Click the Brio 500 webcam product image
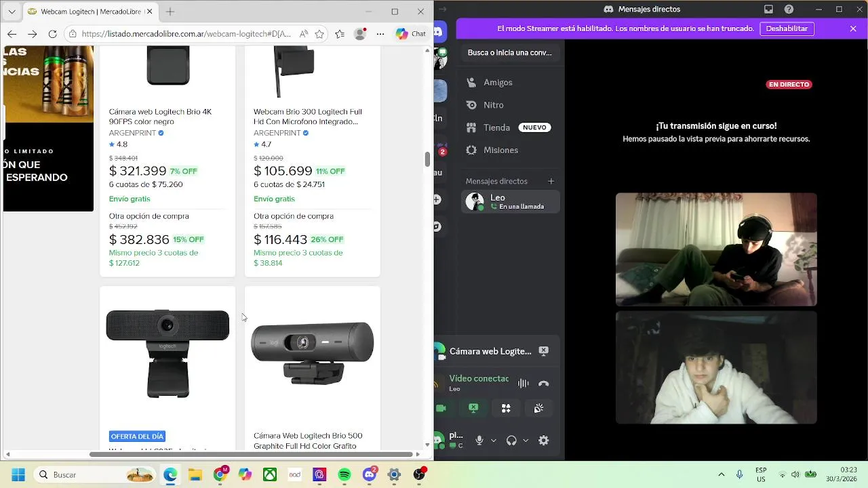868x488 pixels. (313, 353)
